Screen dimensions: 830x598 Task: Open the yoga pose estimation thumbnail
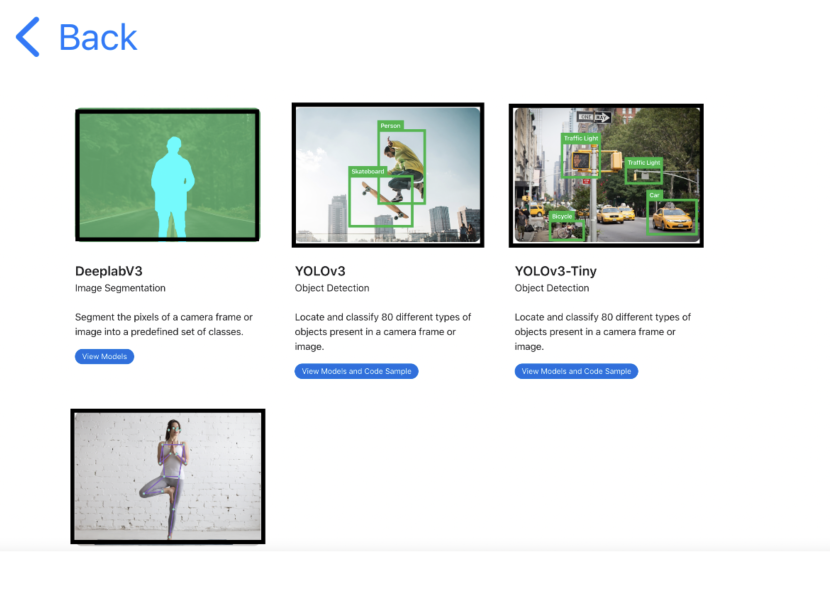click(168, 476)
